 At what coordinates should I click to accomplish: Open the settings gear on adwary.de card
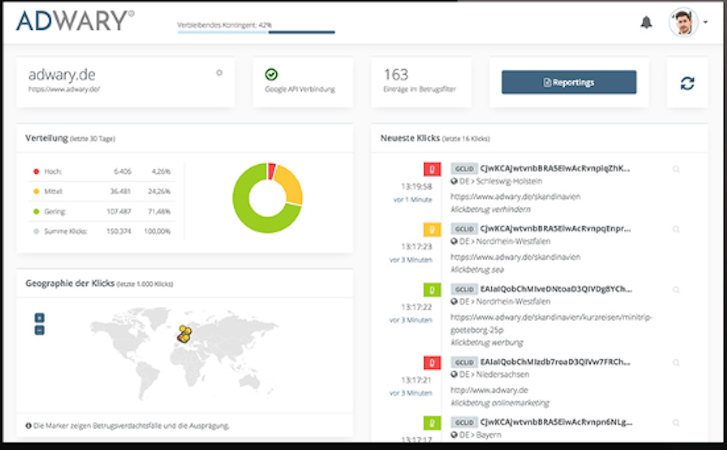219,73
